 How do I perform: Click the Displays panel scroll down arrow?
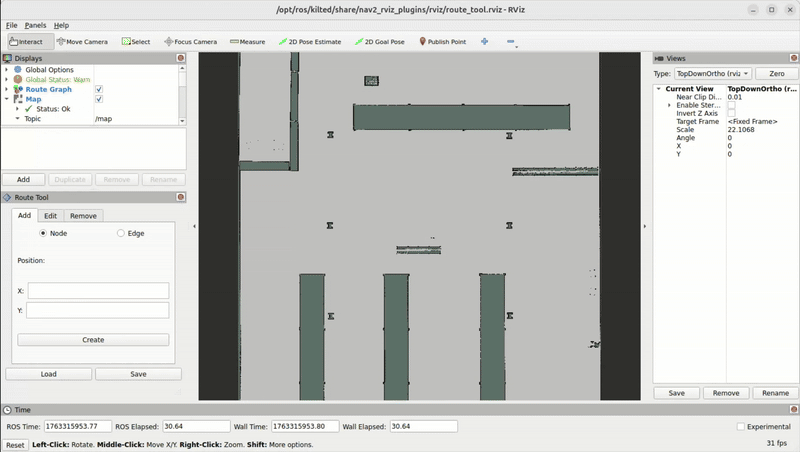click(x=182, y=121)
